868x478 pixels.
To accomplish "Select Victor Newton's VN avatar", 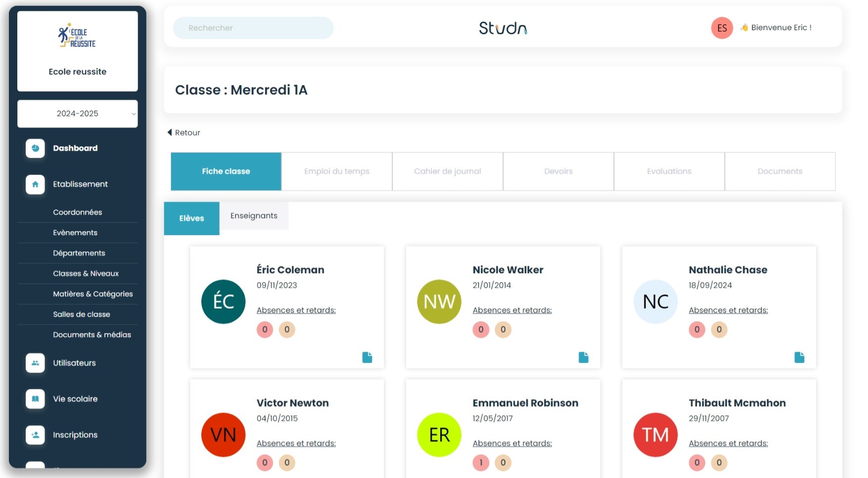I will tap(223, 434).
